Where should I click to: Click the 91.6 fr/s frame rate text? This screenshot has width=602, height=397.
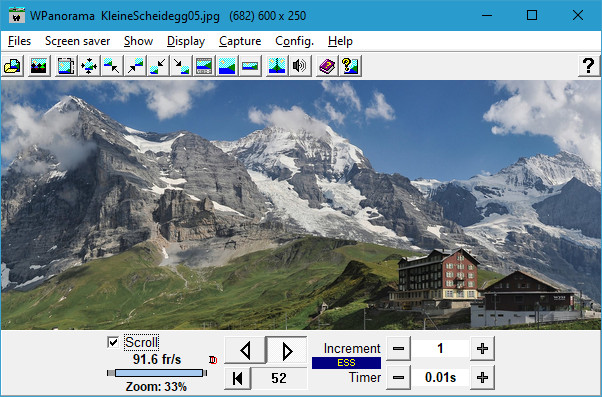(157, 359)
